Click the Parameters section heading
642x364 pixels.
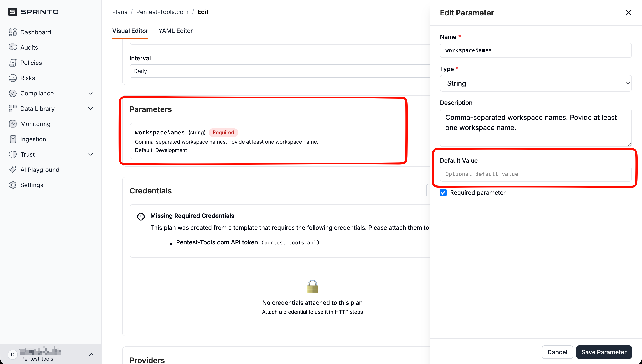click(150, 109)
